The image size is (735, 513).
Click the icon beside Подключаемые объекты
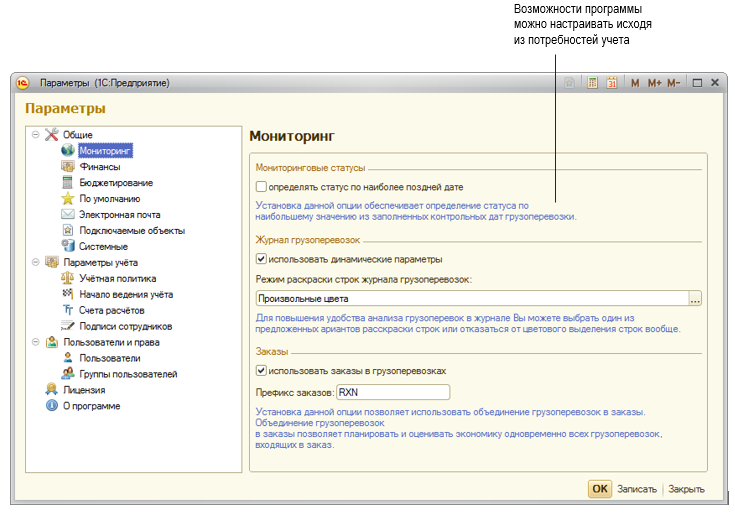pyautogui.click(x=68, y=230)
